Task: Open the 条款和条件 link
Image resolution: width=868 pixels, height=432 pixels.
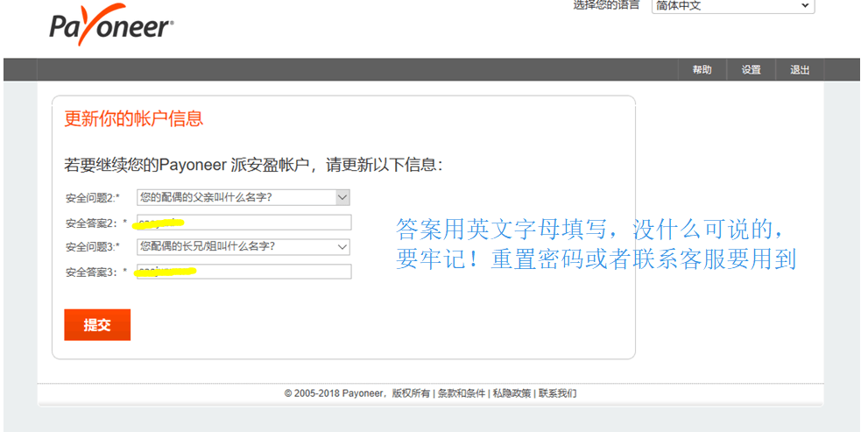Action: click(x=462, y=393)
